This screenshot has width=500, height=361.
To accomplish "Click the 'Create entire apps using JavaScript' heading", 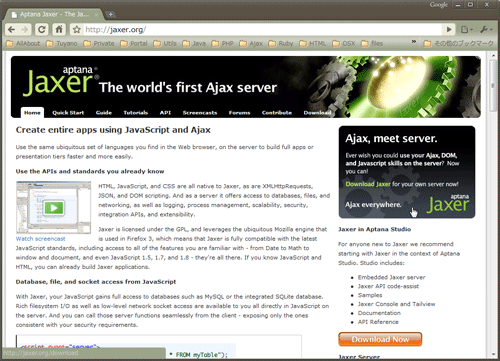I will pos(113,130).
